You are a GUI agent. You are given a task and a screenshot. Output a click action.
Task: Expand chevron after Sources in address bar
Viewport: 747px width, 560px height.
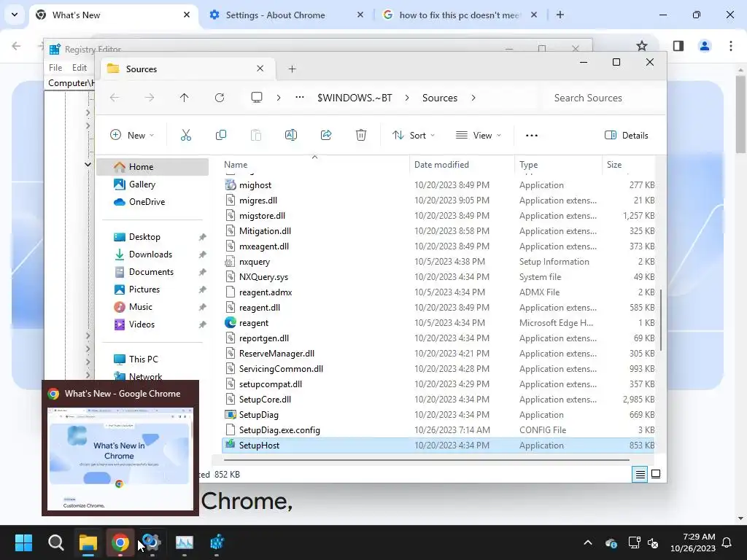pos(473,98)
